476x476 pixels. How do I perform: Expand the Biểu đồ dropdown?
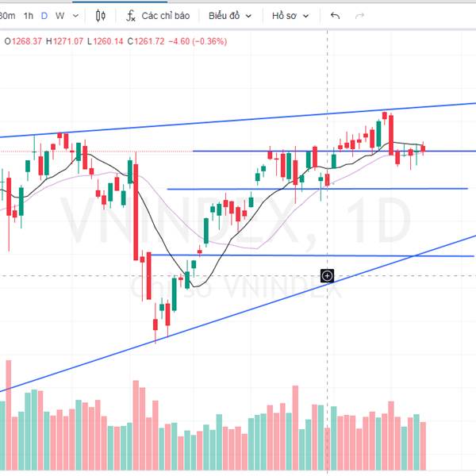[x=230, y=15]
